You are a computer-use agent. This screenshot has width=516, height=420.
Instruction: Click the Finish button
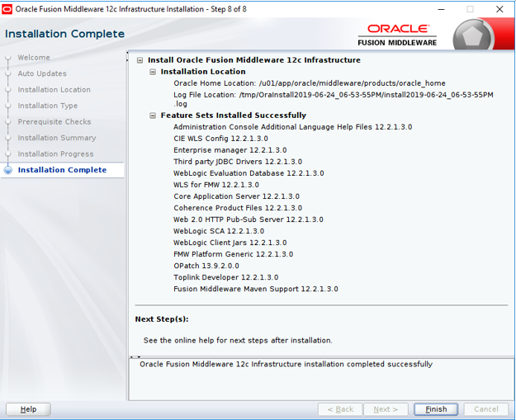coord(436,409)
